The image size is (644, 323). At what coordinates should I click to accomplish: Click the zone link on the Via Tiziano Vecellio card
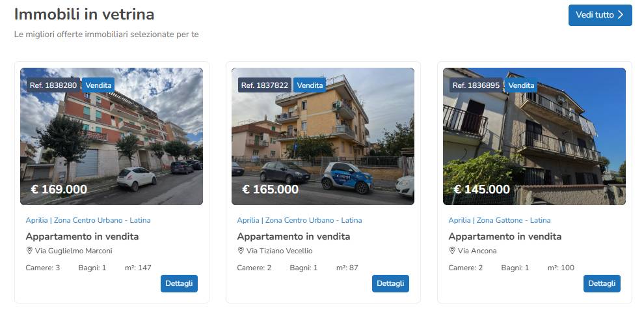click(x=299, y=220)
